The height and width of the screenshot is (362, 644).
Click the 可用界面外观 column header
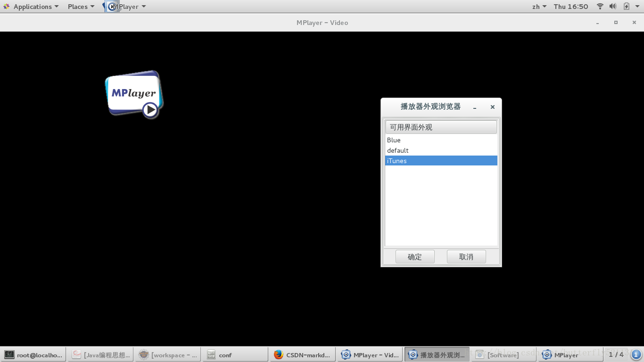pos(441,127)
